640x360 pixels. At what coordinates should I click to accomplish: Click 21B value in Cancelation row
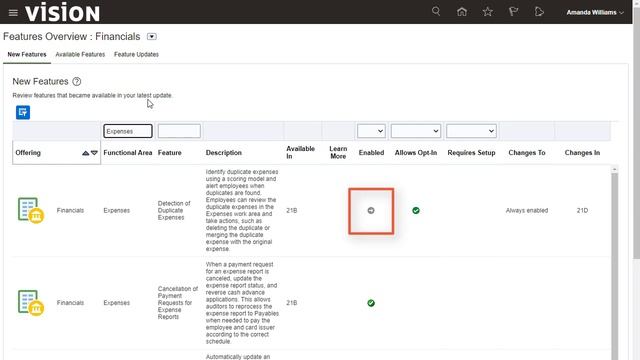pyautogui.click(x=291, y=303)
